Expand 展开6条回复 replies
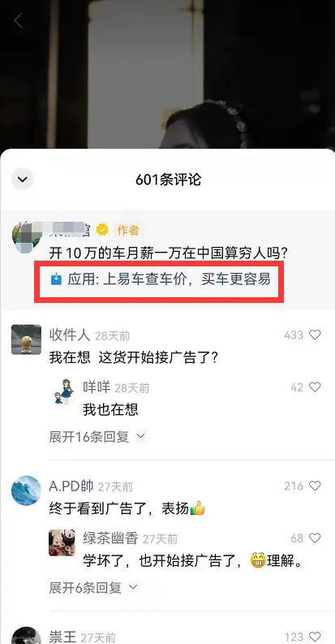 (x=93, y=588)
